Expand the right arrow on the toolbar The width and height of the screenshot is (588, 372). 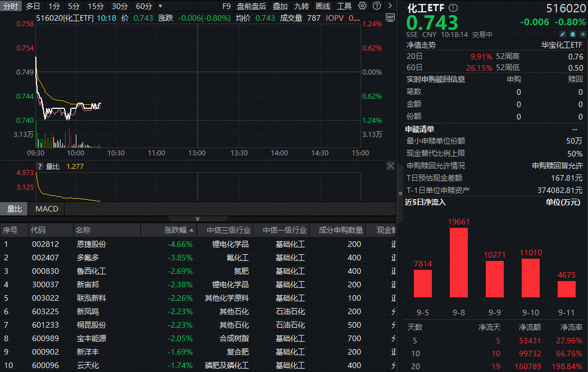click(390, 6)
